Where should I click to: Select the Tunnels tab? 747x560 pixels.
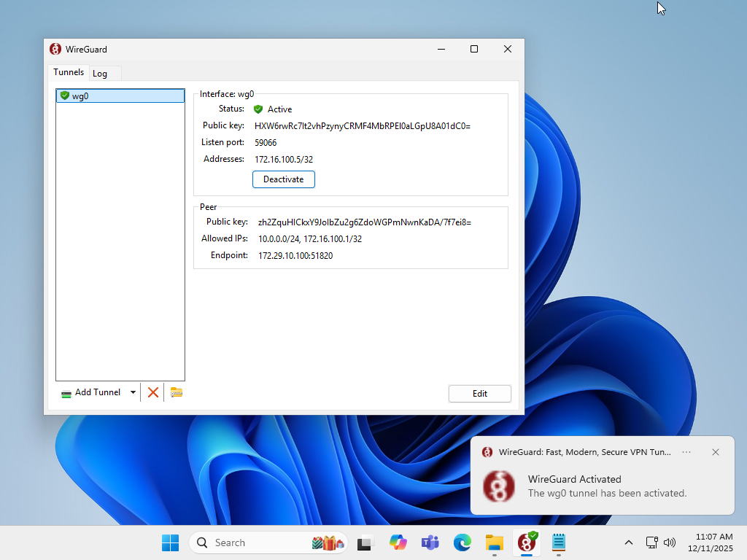click(x=69, y=73)
